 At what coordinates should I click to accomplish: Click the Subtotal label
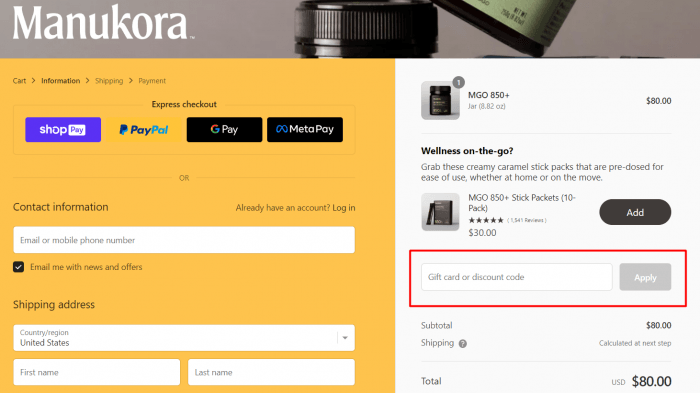point(437,326)
